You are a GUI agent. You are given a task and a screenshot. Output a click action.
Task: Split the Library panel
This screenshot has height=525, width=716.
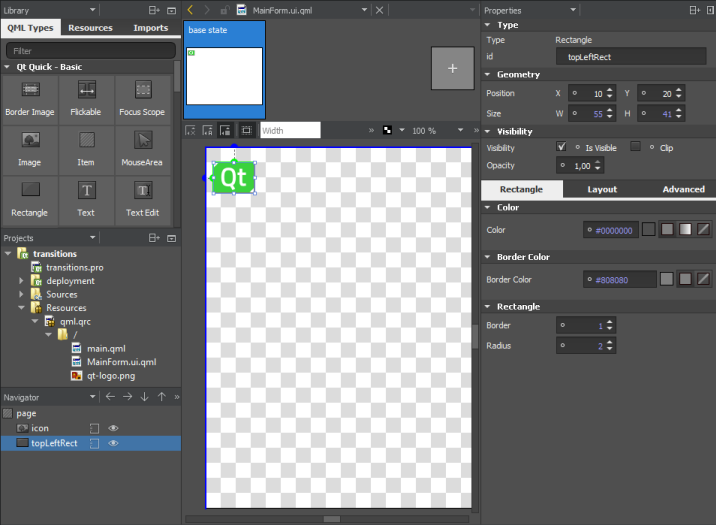click(154, 10)
